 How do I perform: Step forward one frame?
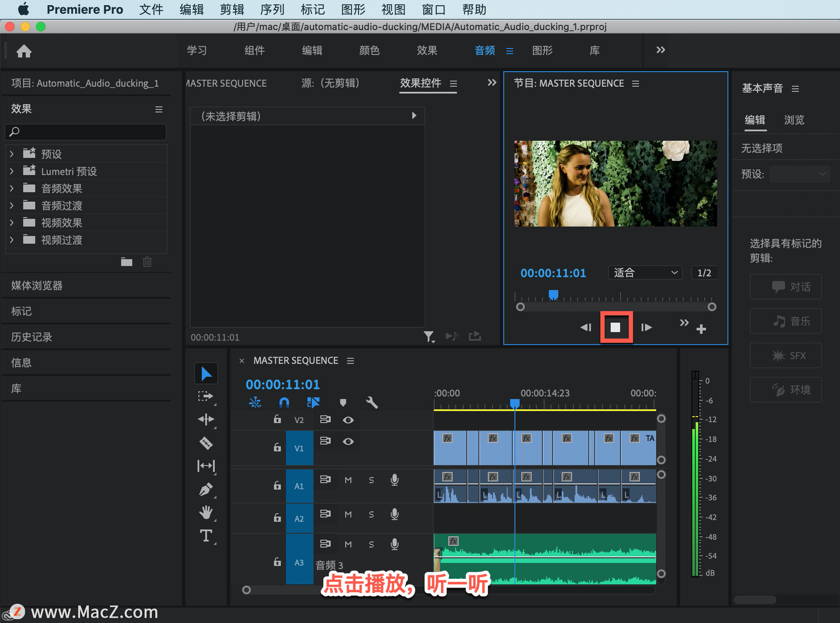(x=646, y=327)
